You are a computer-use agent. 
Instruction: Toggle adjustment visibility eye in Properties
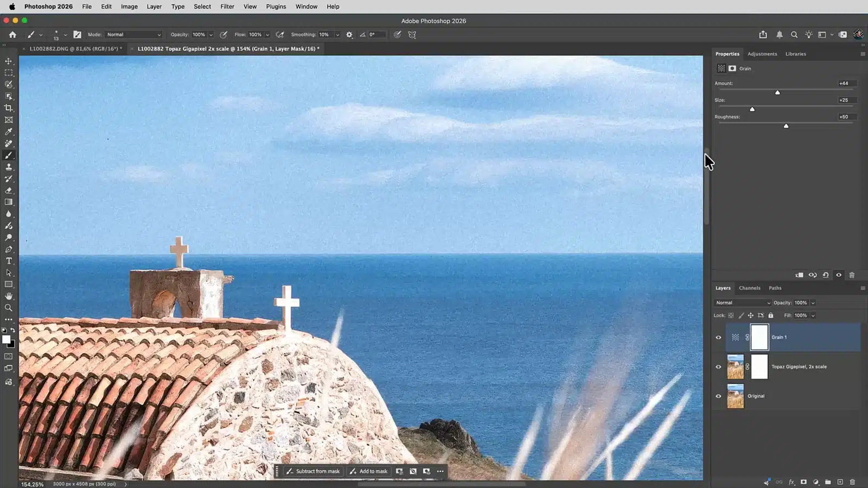coord(839,275)
